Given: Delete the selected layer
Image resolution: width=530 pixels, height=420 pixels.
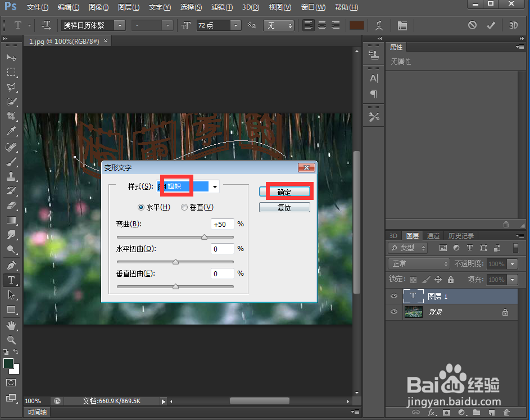Looking at the screenshot, I should coord(506,413).
